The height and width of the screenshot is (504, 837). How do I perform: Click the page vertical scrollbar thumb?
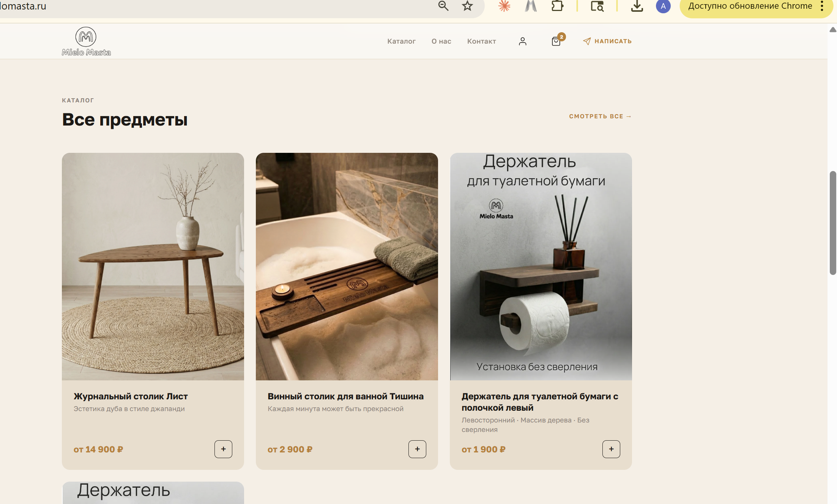click(832, 223)
